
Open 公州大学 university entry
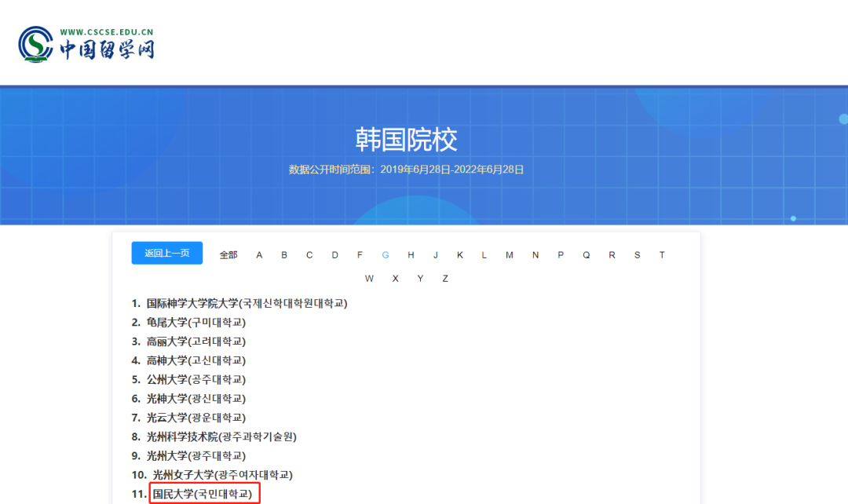click(x=196, y=380)
